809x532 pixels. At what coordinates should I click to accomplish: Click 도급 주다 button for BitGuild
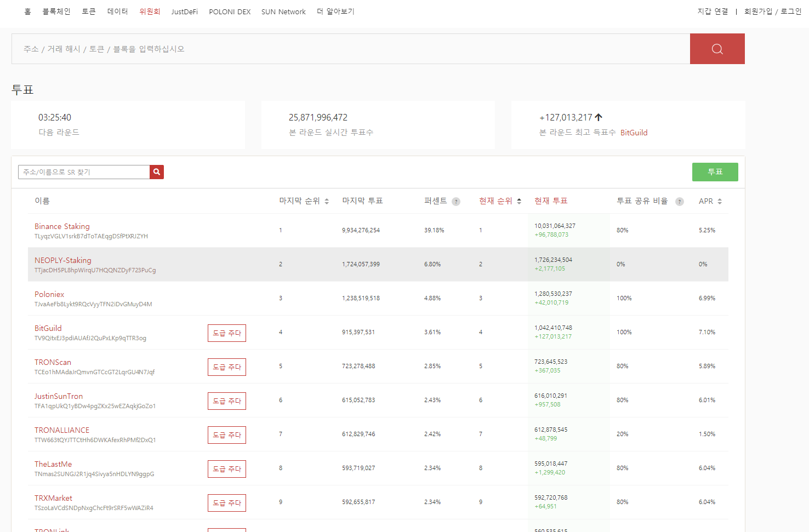coord(227,333)
